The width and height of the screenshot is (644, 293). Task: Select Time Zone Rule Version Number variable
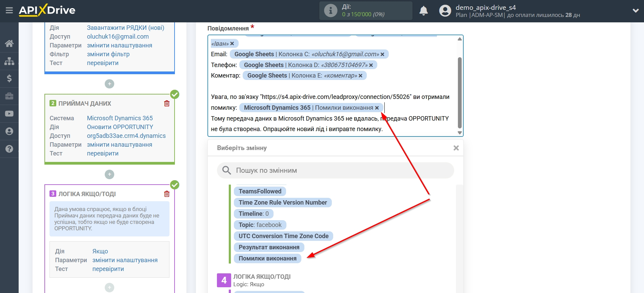tap(283, 203)
